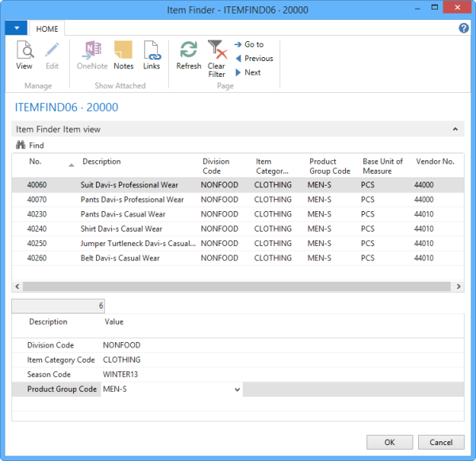Click the Find binoculars button
Viewport: 476px width, 461px height.
point(30,145)
